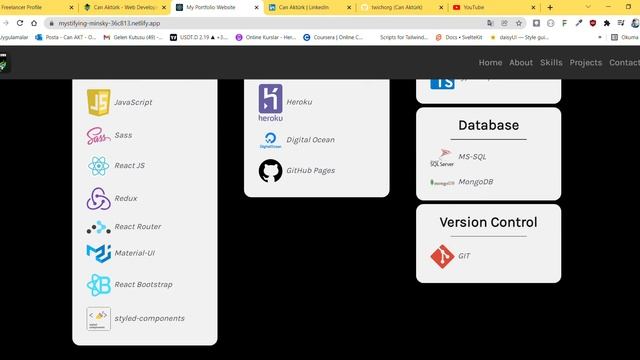Click the purple Redux logo
The image size is (640, 360).
pyautogui.click(x=98, y=199)
